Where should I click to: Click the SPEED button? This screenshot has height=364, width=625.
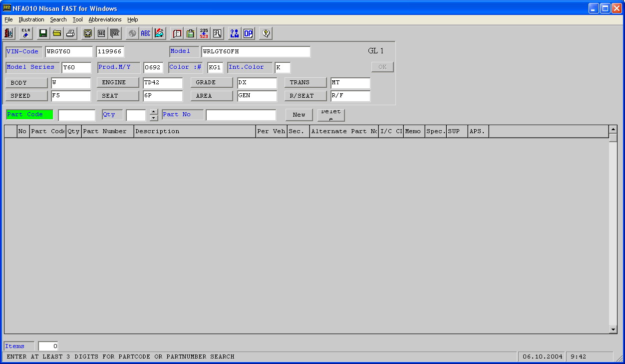point(26,96)
